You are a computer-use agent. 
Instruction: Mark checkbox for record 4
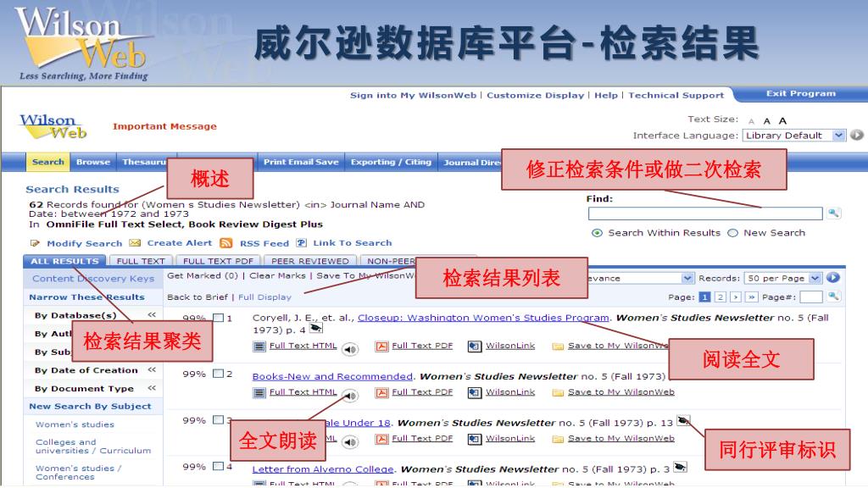point(219,467)
